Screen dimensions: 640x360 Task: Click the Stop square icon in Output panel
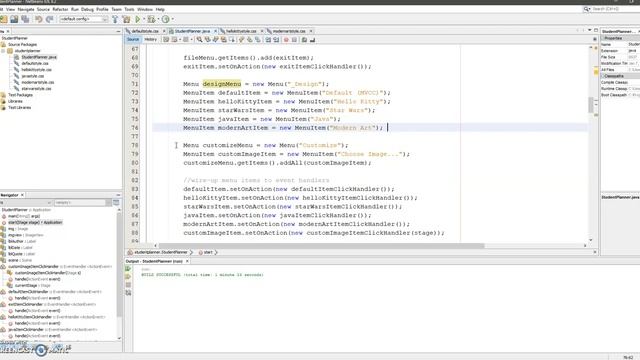128,285
